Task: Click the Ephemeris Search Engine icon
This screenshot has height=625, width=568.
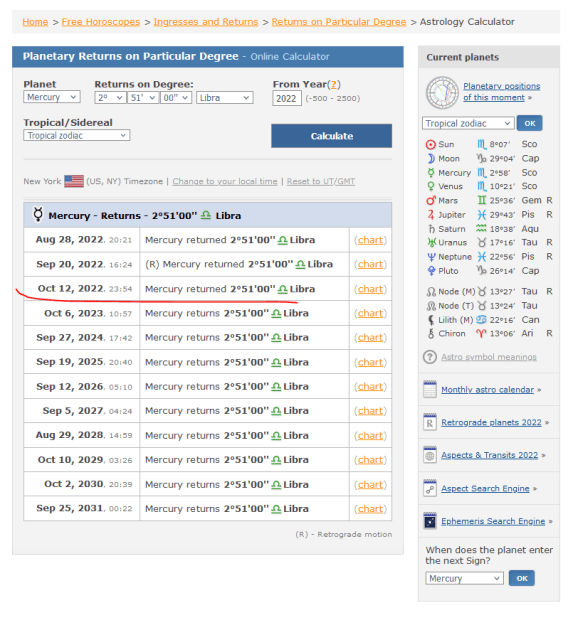Action: tap(430, 521)
